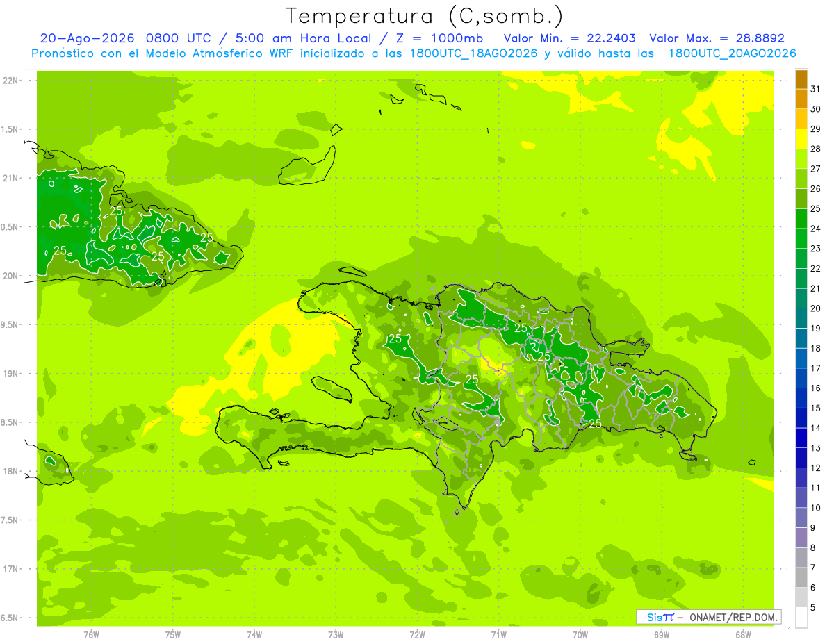Pick the yellow band between 28 and 29
834x644 pixels.
tap(801, 138)
